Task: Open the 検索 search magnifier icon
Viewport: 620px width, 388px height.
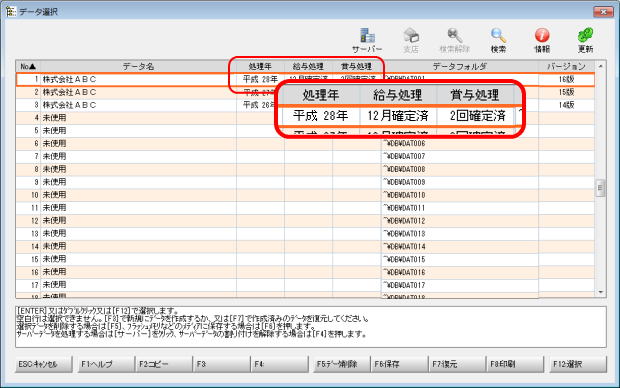Action: click(x=498, y=40)
